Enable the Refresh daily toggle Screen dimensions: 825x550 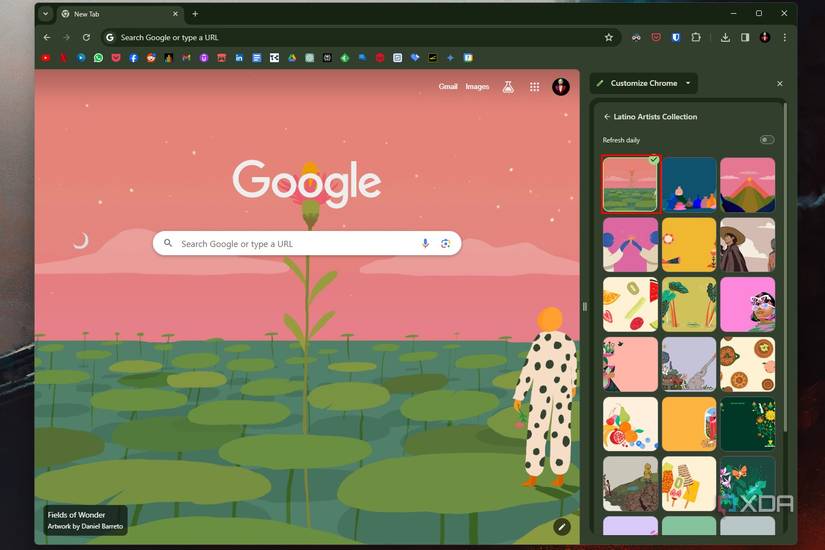click(766, 140)
